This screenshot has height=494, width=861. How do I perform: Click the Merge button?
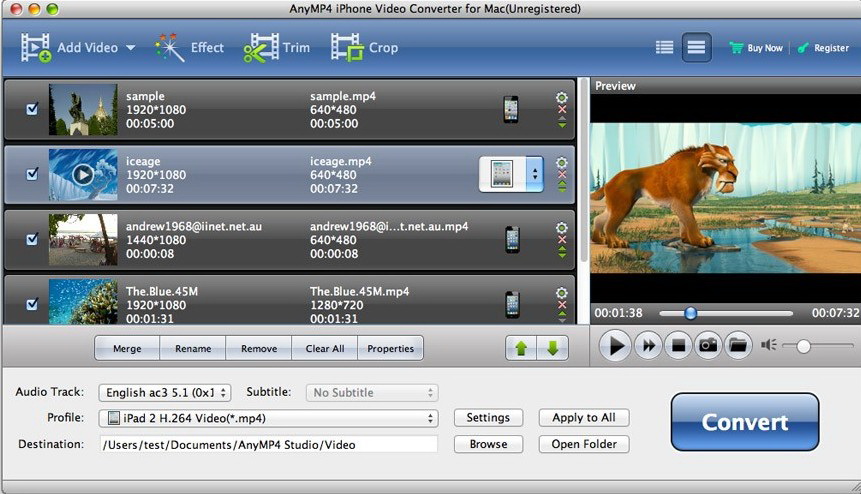tap(127, 348)
